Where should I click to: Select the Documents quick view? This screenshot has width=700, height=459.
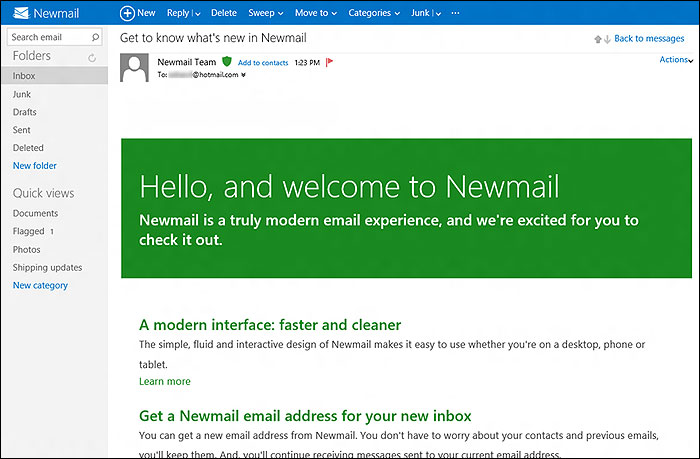pyautogui.click(x=35, y=213)
